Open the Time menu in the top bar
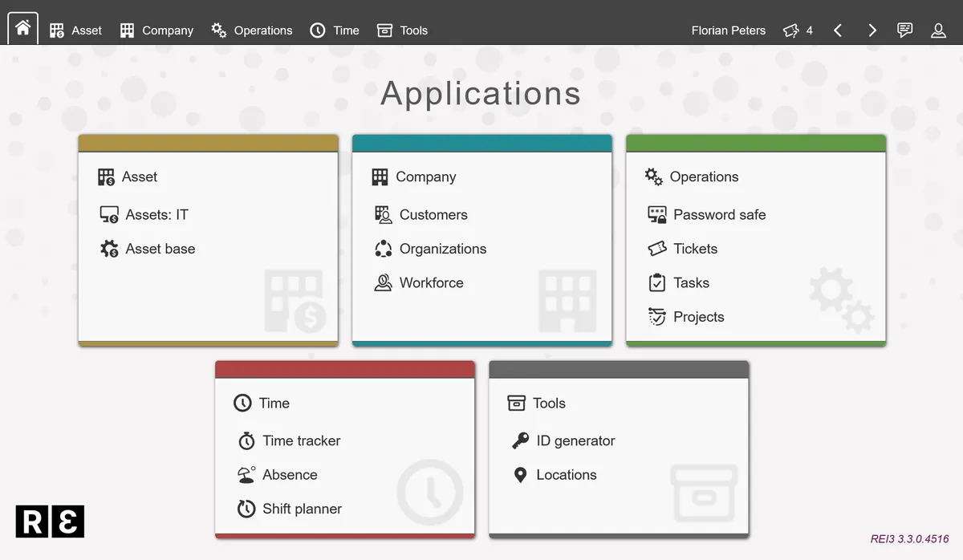Viewport: 963px width, 560px height. 335,30
